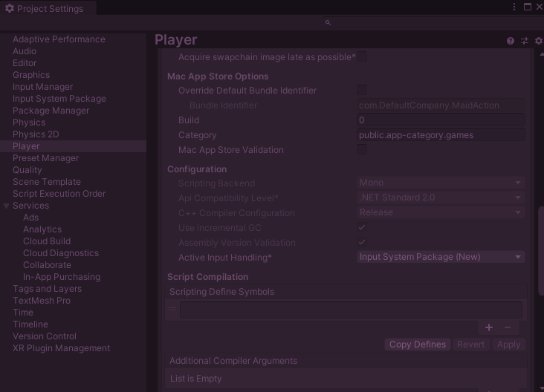Select Quality in the settings list
Image resolution: width=544 pixels, height=392 pixels.
pos(27,170)
